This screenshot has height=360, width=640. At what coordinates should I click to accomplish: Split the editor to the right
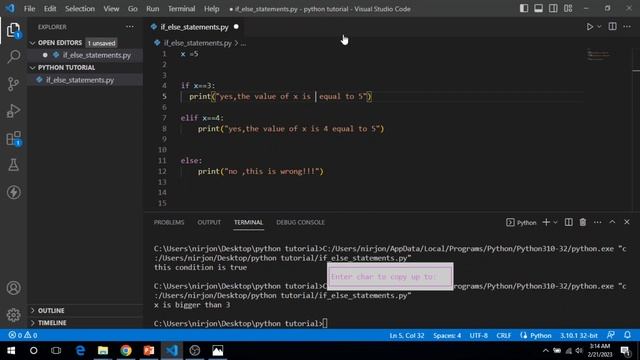[612, 27]
